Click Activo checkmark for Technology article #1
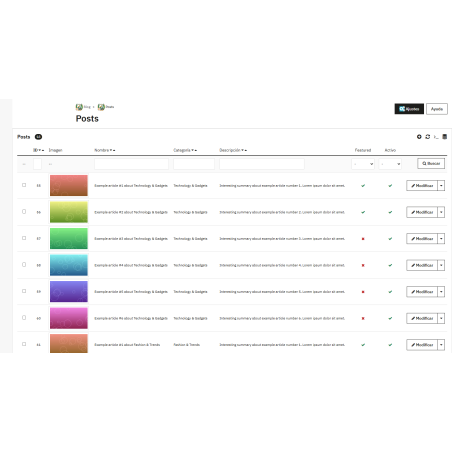 tap(390, 186)
